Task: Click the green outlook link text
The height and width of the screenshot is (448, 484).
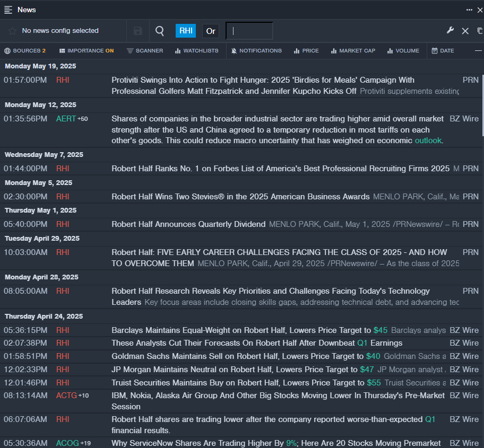Action: click(x=428, y=140)
